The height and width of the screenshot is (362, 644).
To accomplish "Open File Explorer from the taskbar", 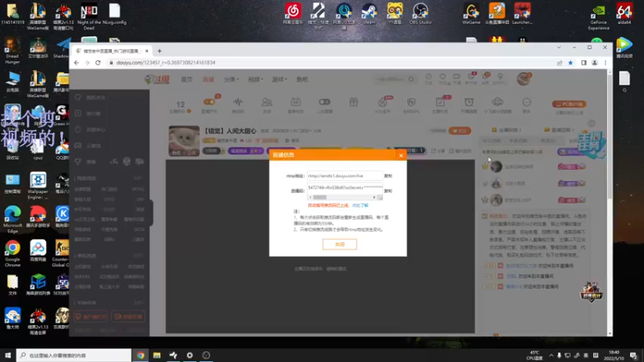I will (157, 356).
